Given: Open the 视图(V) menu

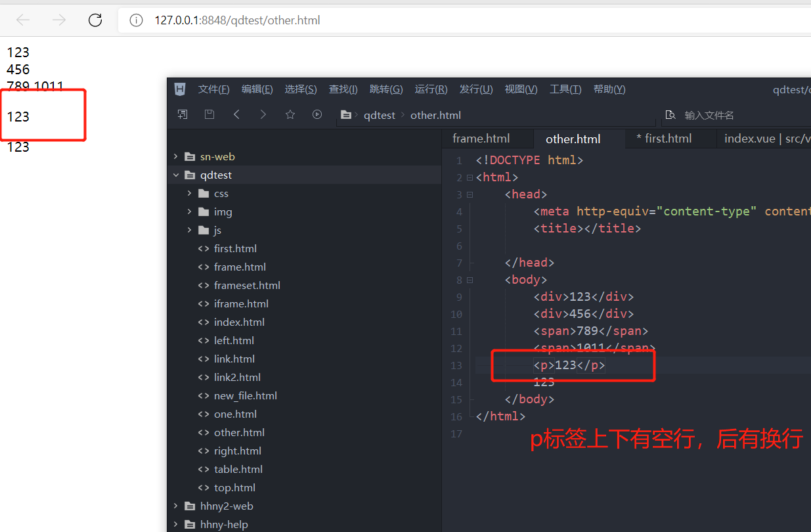Looking at the screenshot, I should click(521, 89).
